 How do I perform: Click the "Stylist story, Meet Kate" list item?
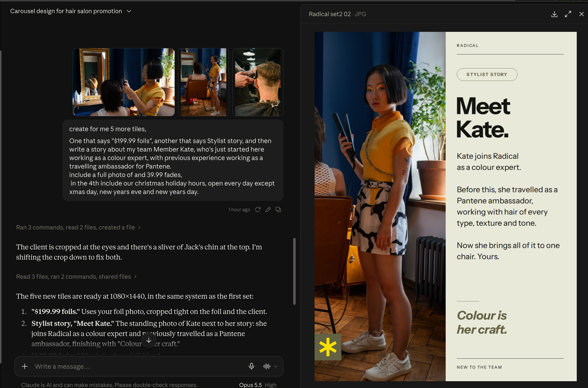pos(149,333)
